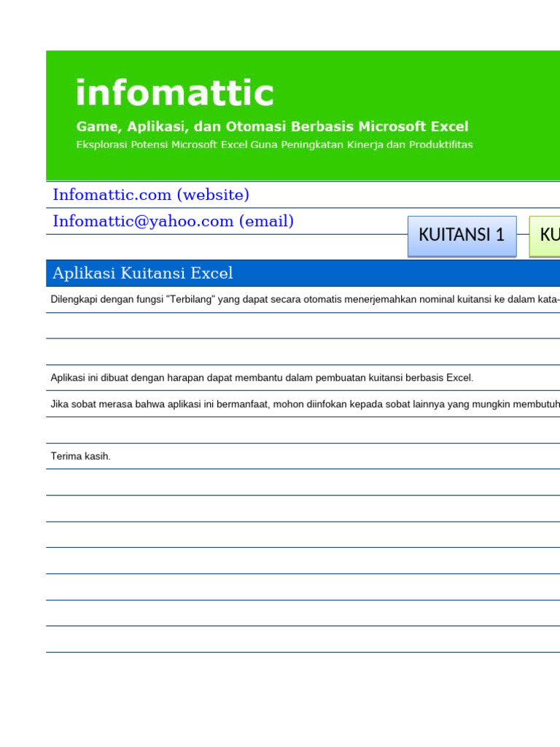Select the 'Terima kasih.' cell
Screen dimensions: 560x747
pos(80,456)
